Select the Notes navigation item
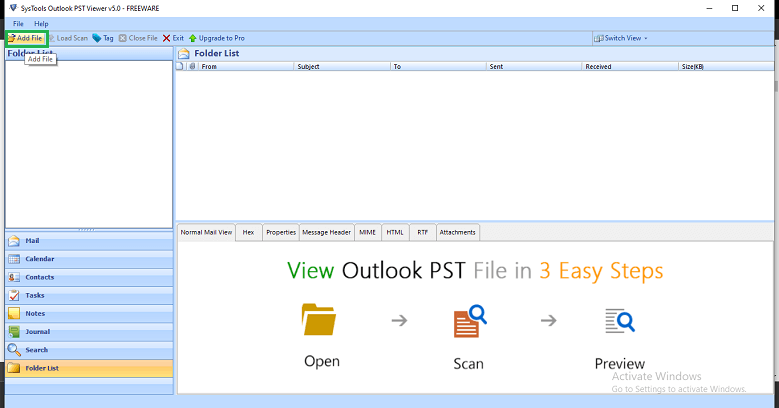 point(89,314)
